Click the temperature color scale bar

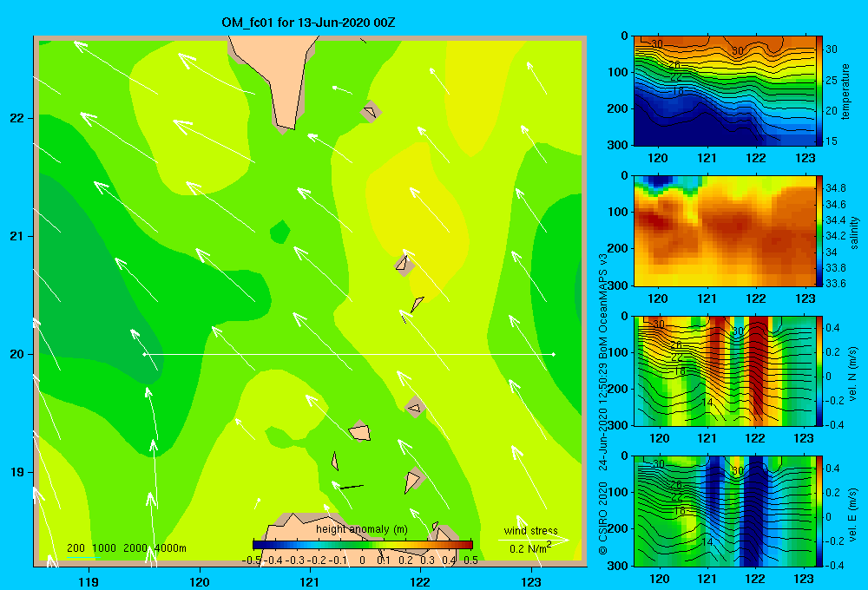click(819, 90)
